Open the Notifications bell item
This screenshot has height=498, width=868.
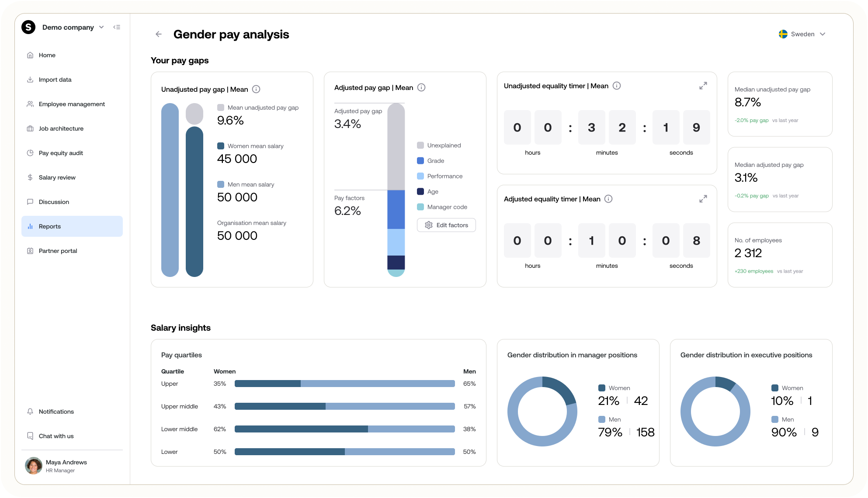tap(56, 412)
